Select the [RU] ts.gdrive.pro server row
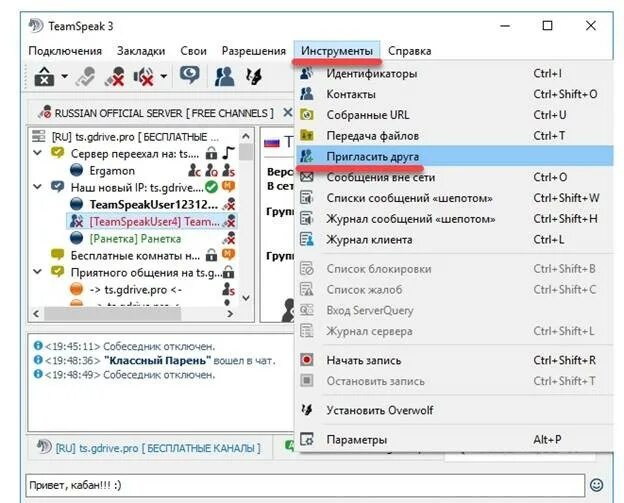 [135, 137]
